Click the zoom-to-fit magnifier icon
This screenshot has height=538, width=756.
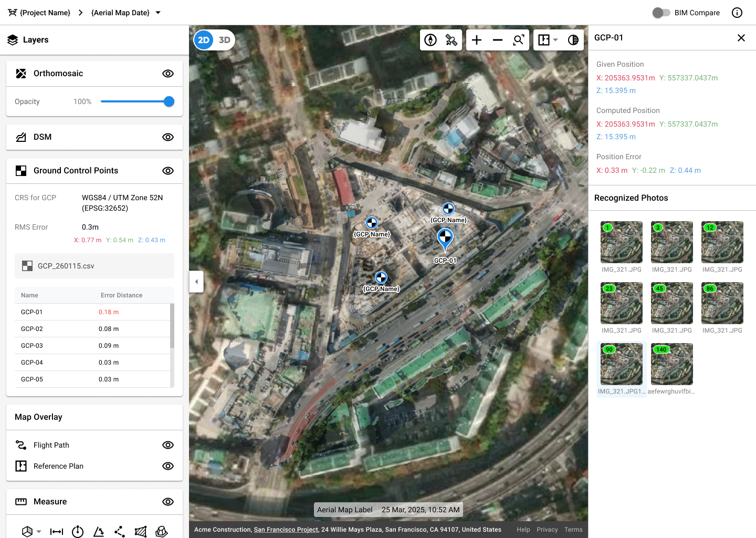tap(519, 40)
